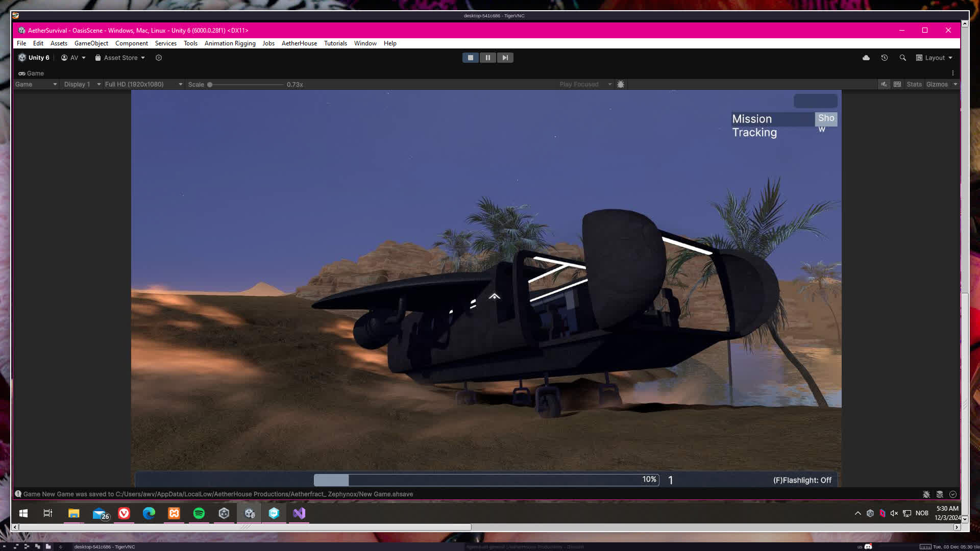Toggle mute audio in Game view

884,84
